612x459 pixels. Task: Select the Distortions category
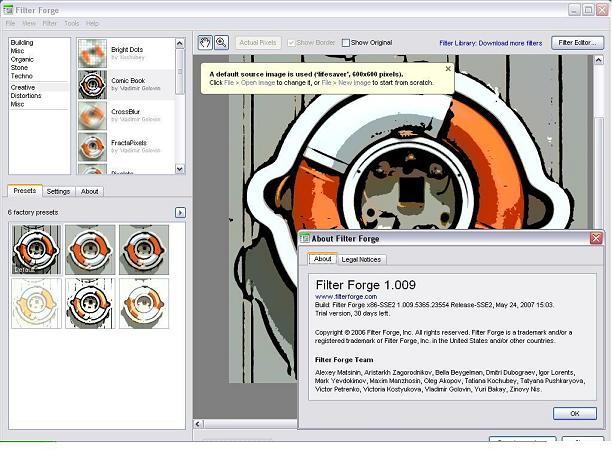coord(26,96)
